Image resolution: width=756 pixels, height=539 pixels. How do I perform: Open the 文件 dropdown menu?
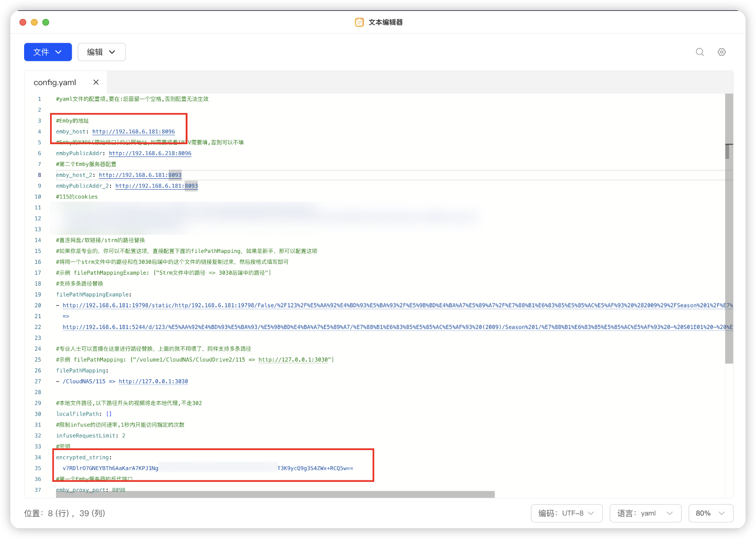pos(48,52)
